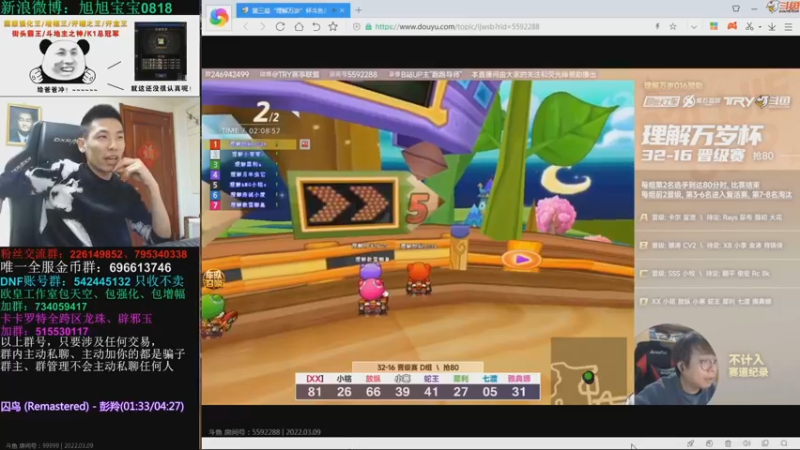
Task: Click the group number 515530117
Action: [x=62, y=331]
